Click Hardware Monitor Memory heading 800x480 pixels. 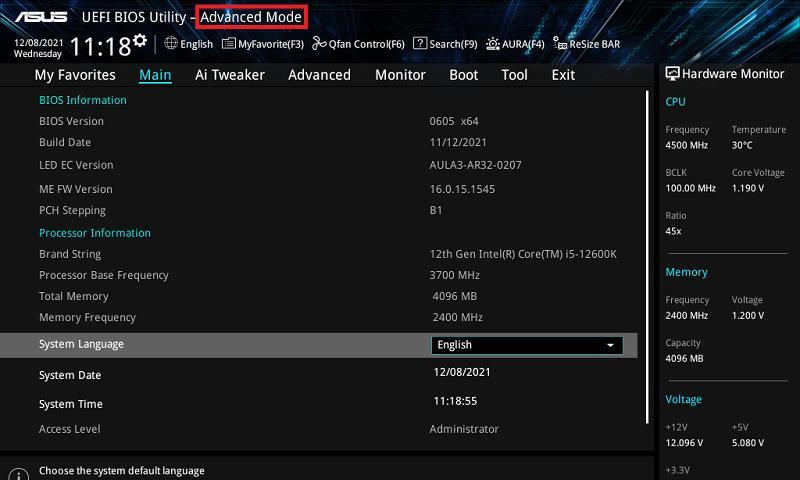[x=686, y=272]
